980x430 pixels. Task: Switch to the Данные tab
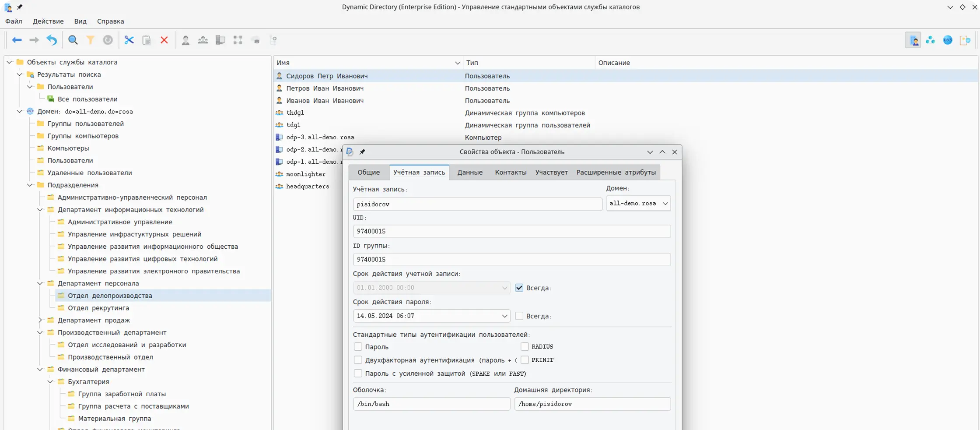pos(470,173)
